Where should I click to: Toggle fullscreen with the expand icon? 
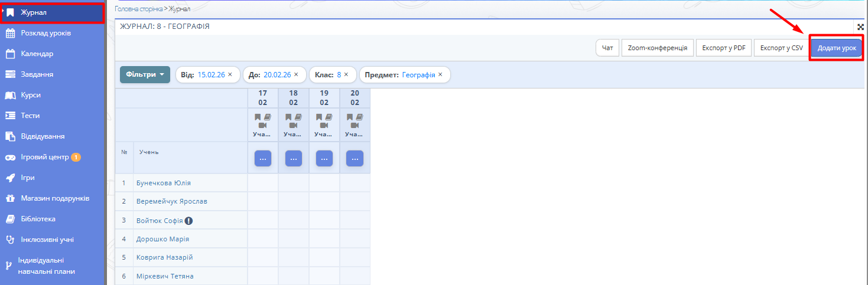coord(861,27)
